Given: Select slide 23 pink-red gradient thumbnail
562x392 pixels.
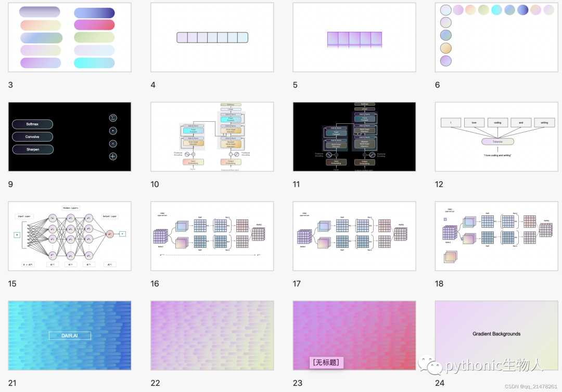Looking at the screenshot, I should tap(354, 335).
